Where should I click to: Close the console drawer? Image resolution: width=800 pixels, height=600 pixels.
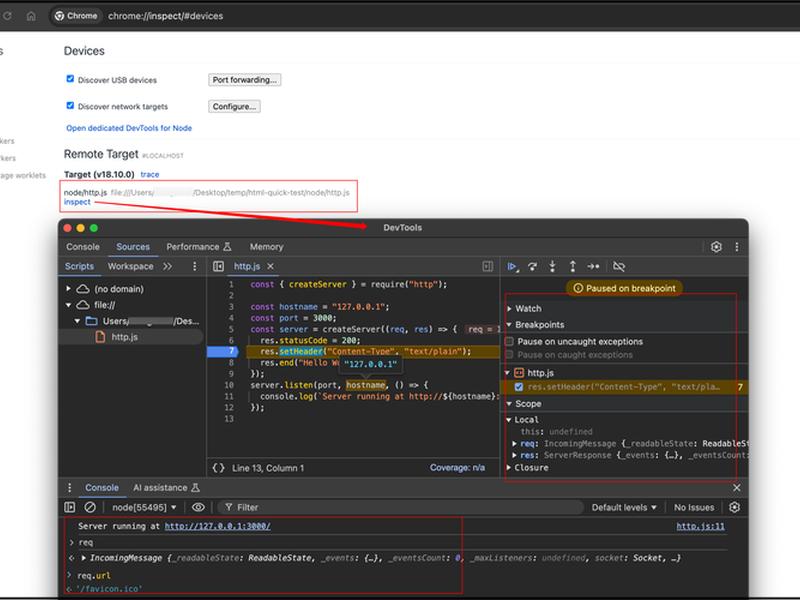click(737, 488)
